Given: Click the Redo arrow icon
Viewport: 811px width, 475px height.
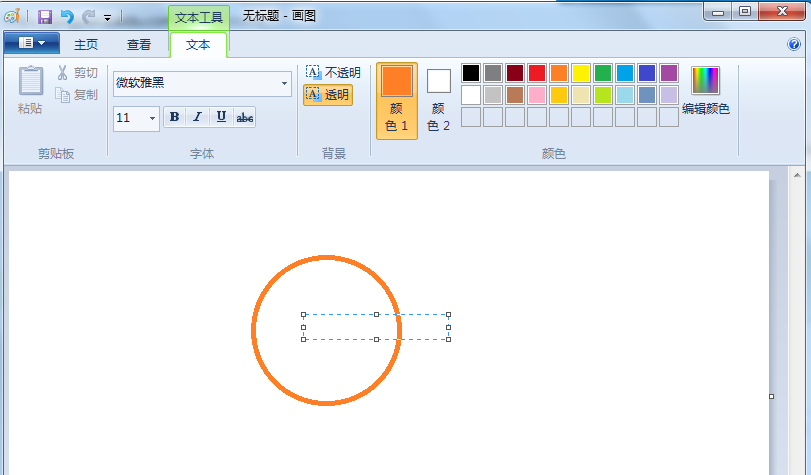Looking at the screenshot, I should pos(89,17).
